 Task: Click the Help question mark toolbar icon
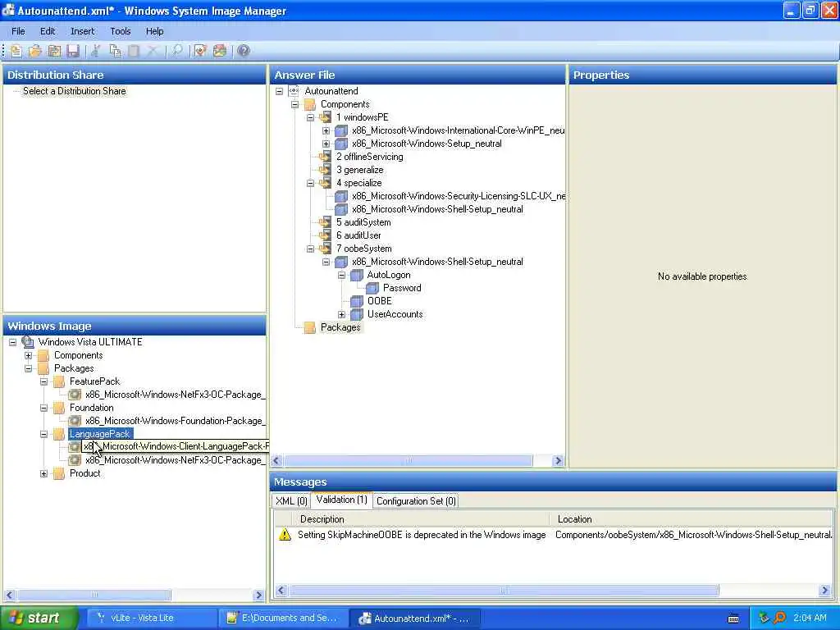click(243, 51)
